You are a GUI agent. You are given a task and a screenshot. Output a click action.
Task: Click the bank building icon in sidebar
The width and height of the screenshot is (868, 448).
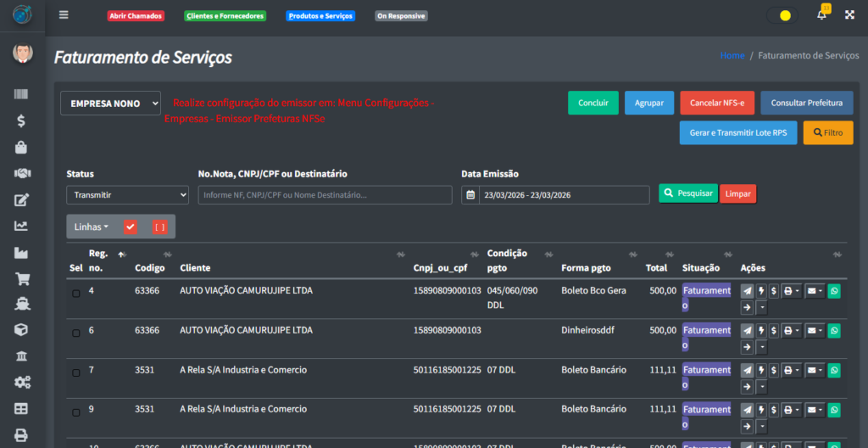(x=22, y=356)
